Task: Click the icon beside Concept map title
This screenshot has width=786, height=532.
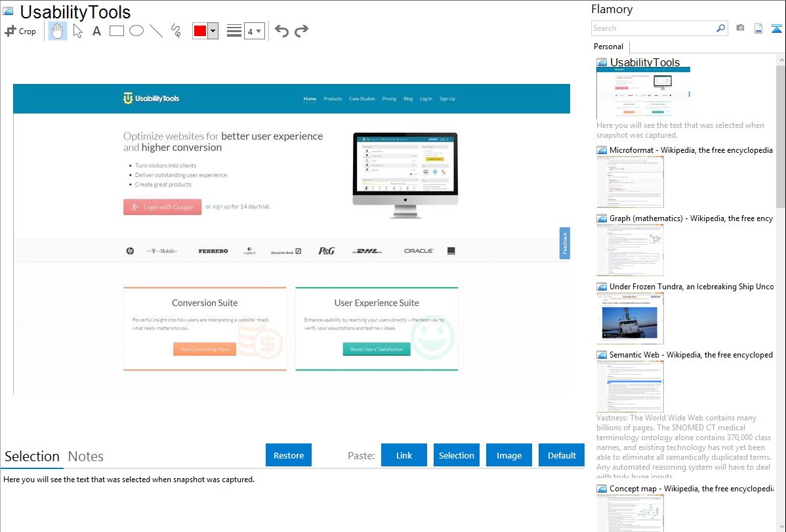Action: tap(602, 488)
